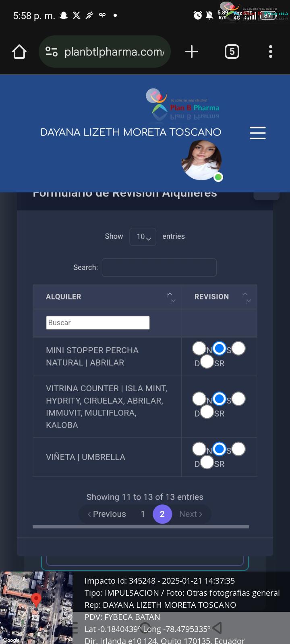Select pagination page 2

pos(162,514)
